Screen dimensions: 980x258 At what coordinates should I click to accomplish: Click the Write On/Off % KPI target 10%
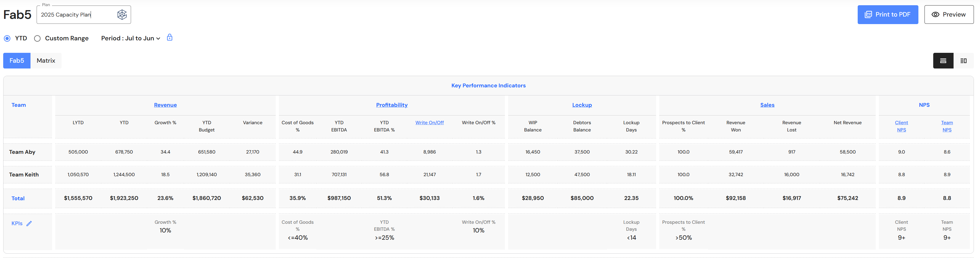(479, 231)
